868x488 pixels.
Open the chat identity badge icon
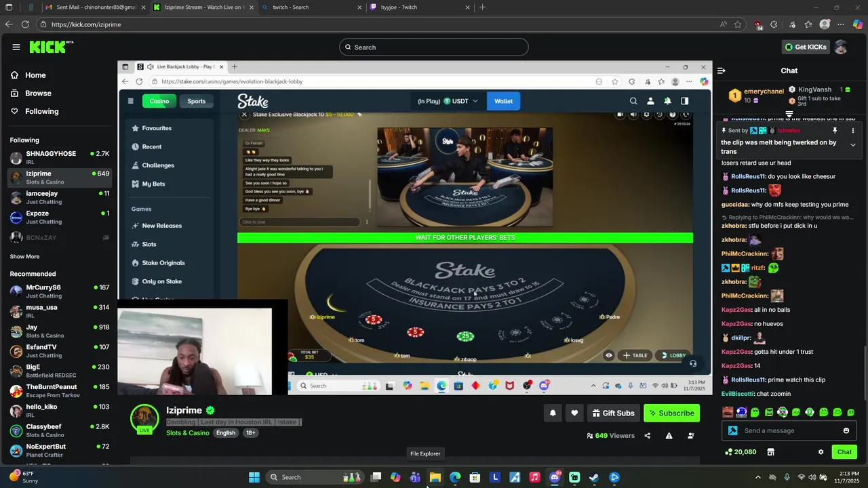(733, 431)
